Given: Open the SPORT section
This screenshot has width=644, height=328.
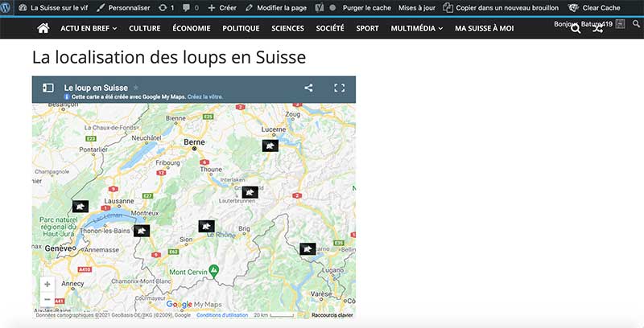Looking at the screenshot, I should click(368, 28).
